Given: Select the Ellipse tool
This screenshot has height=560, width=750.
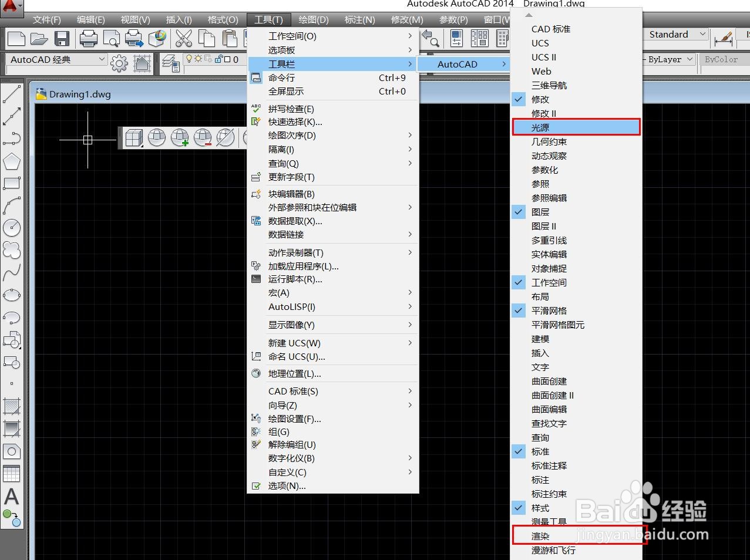Looking at the screenshot, I should pos(12,295).
